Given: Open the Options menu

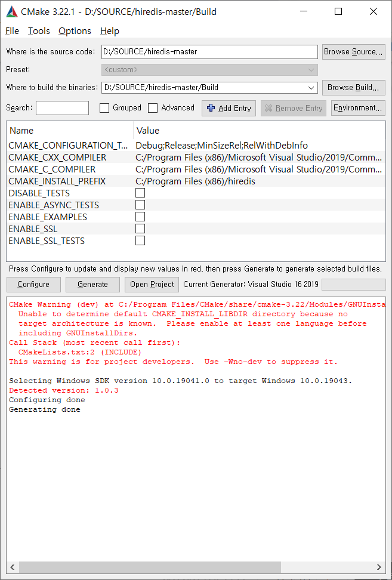Looking at the screenshot, I should pos(75,31).
